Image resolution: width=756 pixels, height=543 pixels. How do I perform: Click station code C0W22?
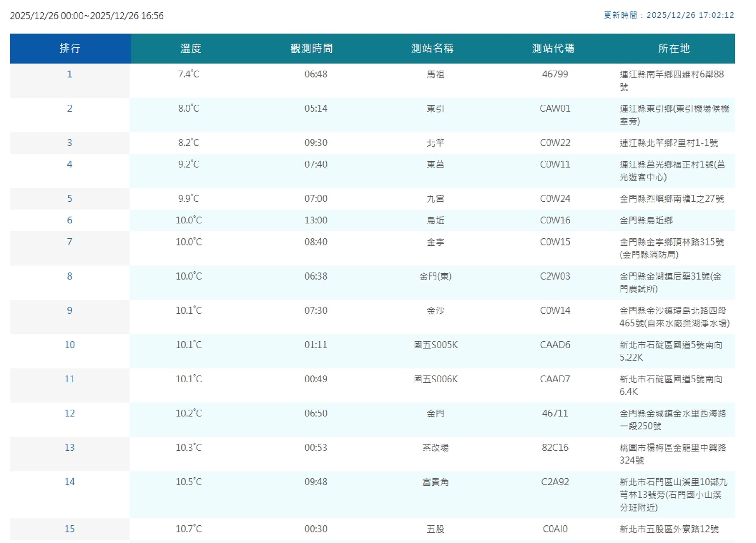coord(555,143)
